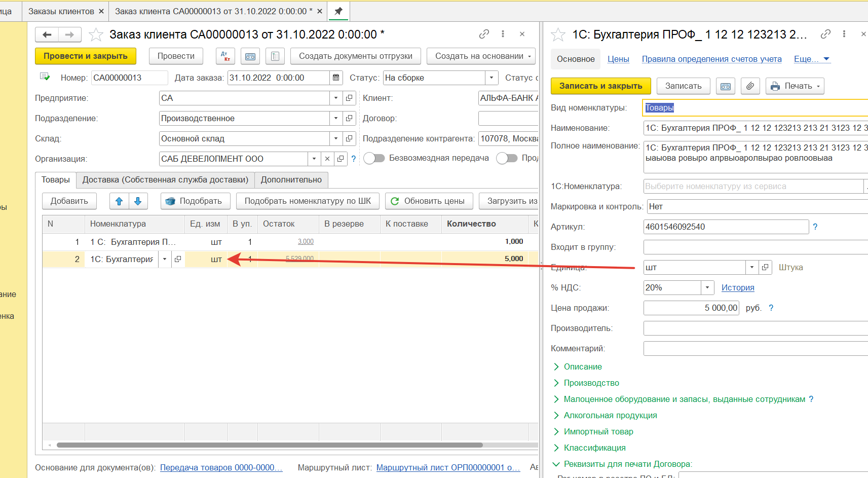This screenshot has height=478, width=868.
Task: Open attached files paperclip icon
Action: (x=750, y=86)
